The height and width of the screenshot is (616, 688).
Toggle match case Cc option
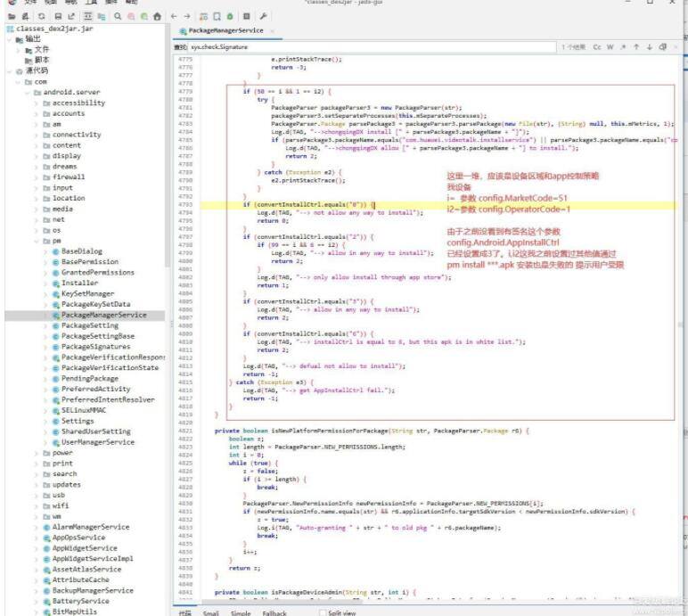[597, 47]
